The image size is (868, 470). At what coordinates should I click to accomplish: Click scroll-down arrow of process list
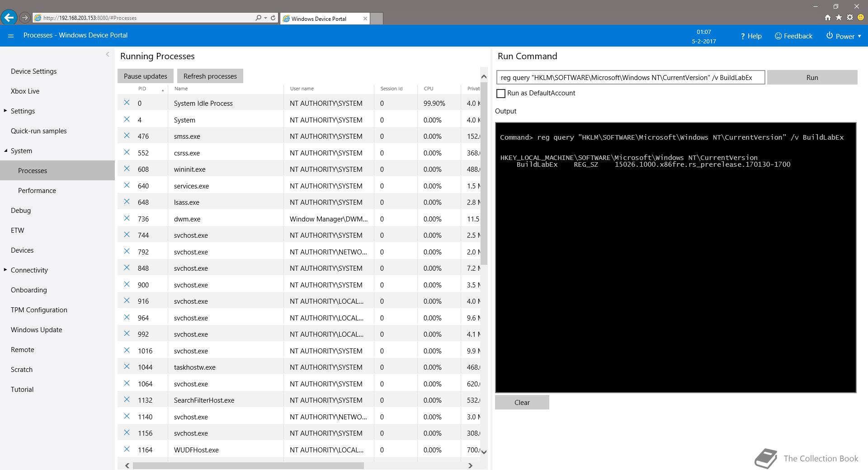484,451
